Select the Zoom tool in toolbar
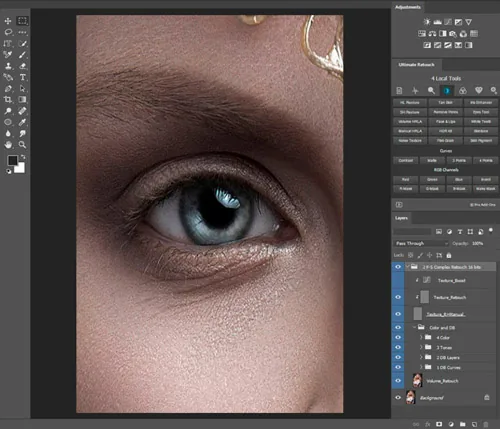This screenshot has width=500, height=429. [22, 145]
